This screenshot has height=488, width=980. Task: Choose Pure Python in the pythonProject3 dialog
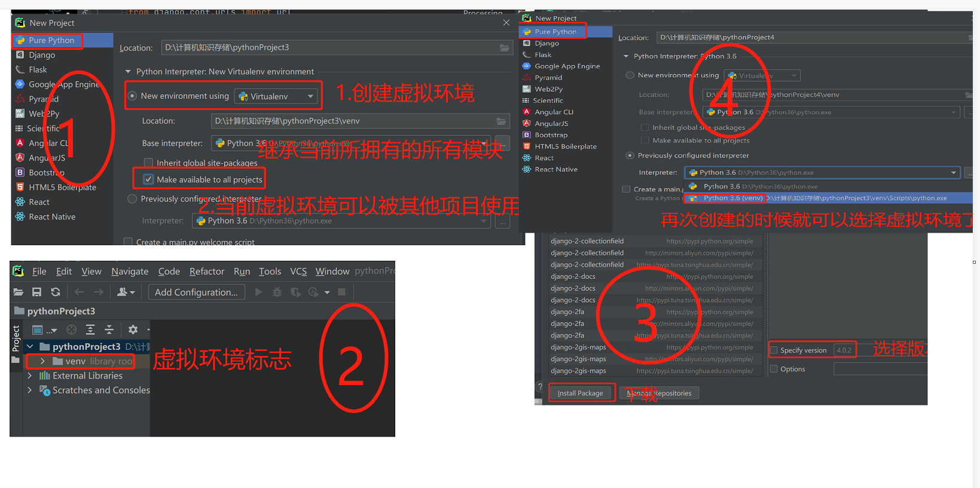(51, 40)
